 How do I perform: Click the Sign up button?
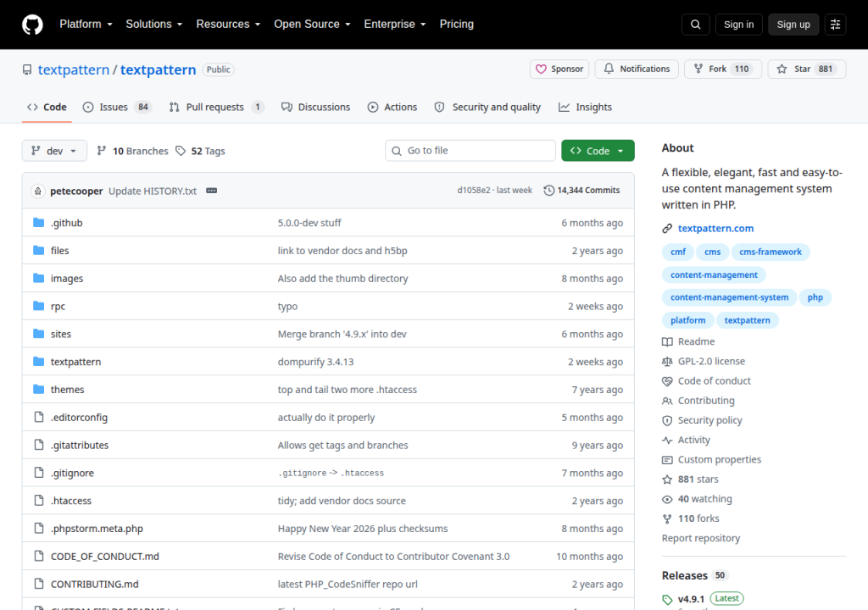[x=793, y=25]
